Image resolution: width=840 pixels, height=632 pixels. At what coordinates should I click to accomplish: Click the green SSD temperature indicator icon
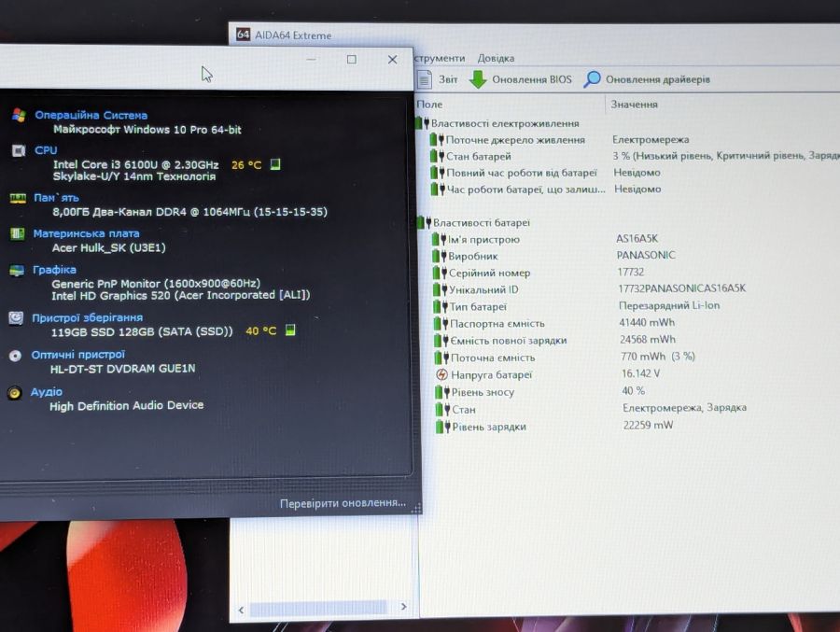pyautogui.click(x=290, y=330)
